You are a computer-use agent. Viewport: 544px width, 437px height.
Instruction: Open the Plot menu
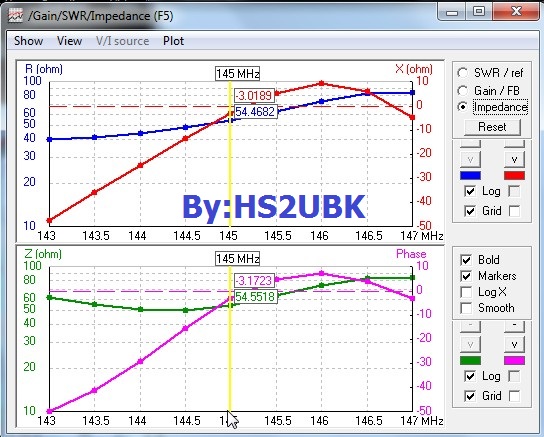click(173, 41)
